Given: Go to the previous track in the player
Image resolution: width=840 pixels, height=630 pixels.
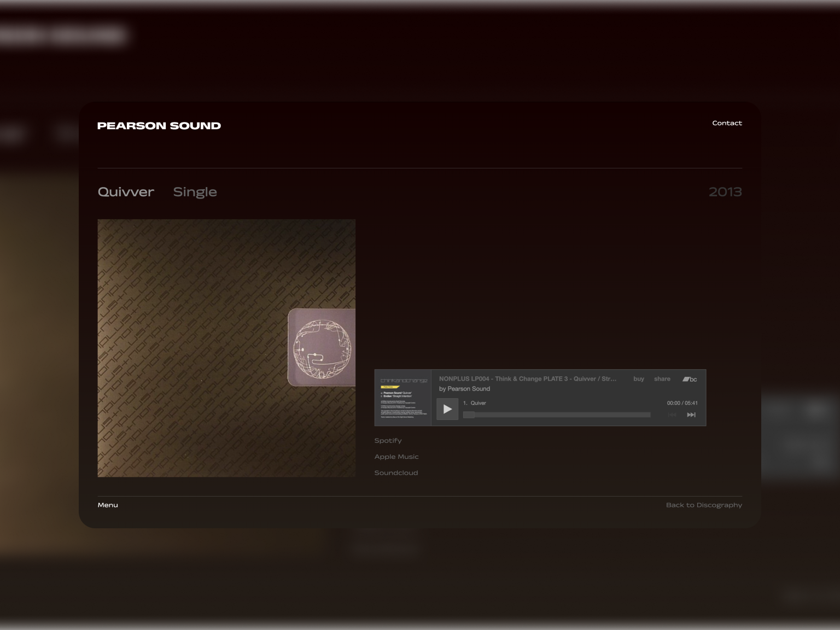Looking at the screenshot, I should 673,415.
